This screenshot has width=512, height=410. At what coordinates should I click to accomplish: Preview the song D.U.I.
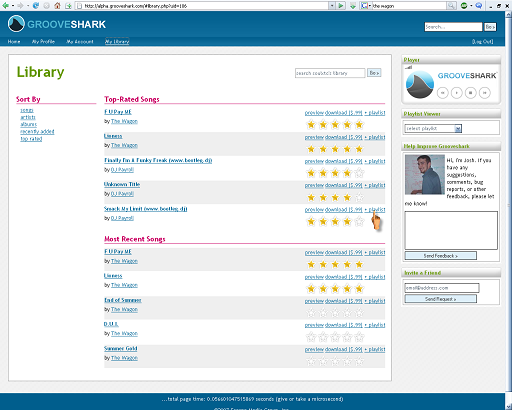pyautogui.click(x=314, y=325)
